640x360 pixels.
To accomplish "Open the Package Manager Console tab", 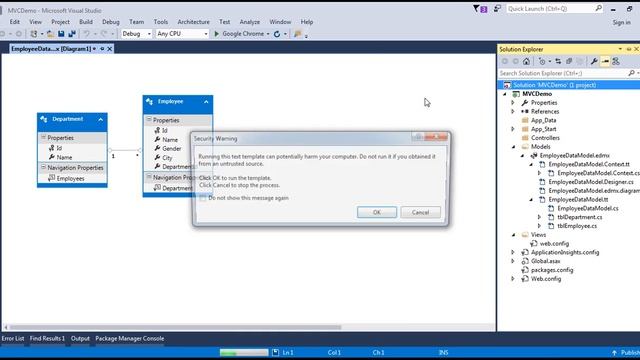I will 129,339.
